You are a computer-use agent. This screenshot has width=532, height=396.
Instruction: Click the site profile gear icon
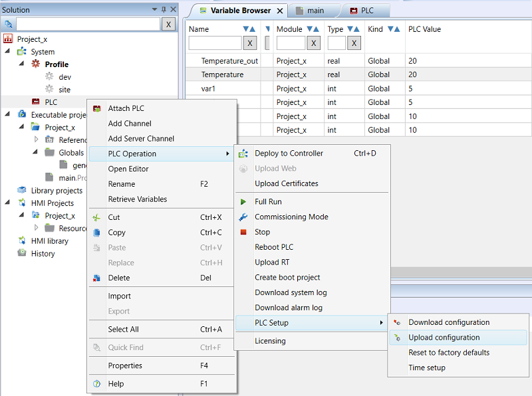coord(49,89)
